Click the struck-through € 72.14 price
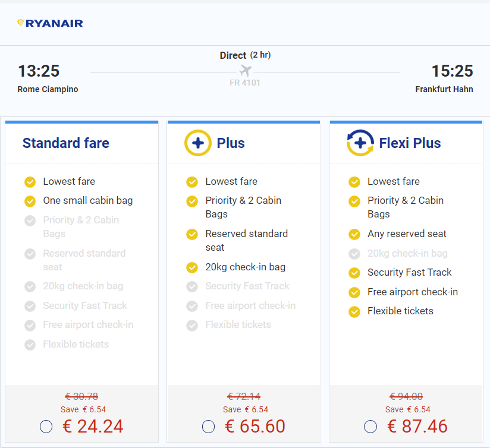Image resolution: width=490 pixels, height=448 pixels. point(244,396)
